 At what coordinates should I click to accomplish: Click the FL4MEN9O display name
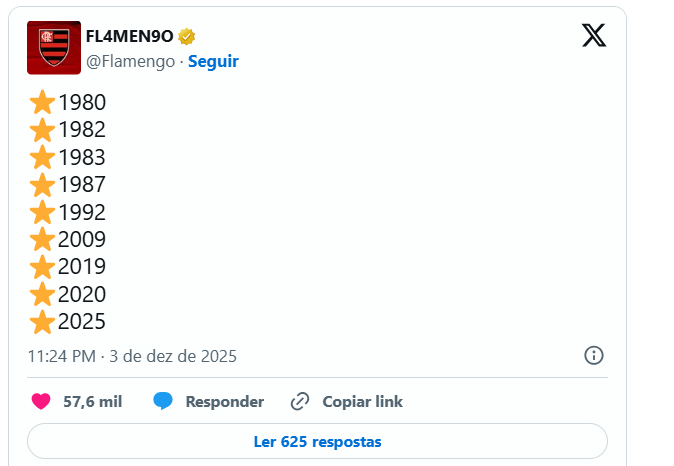click(x=130, y=37)
